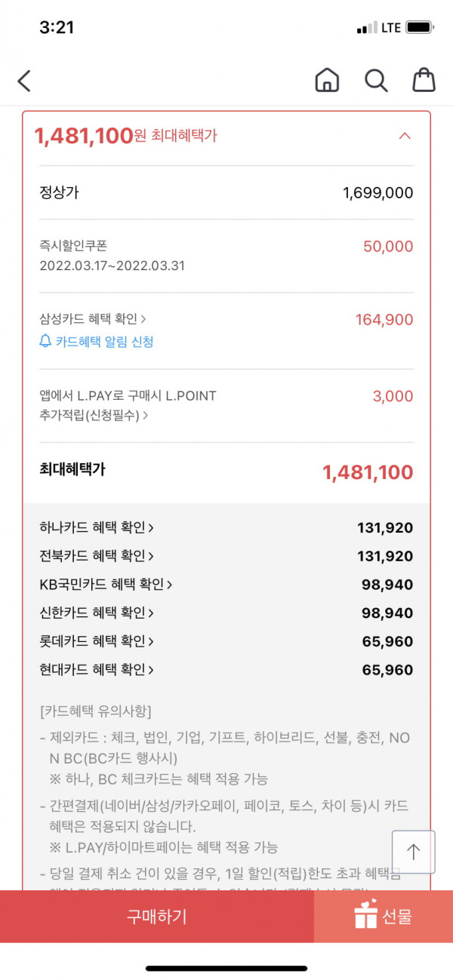Open the shopping bag cart icon
This screenshot has width=453, height=980.
424,80
